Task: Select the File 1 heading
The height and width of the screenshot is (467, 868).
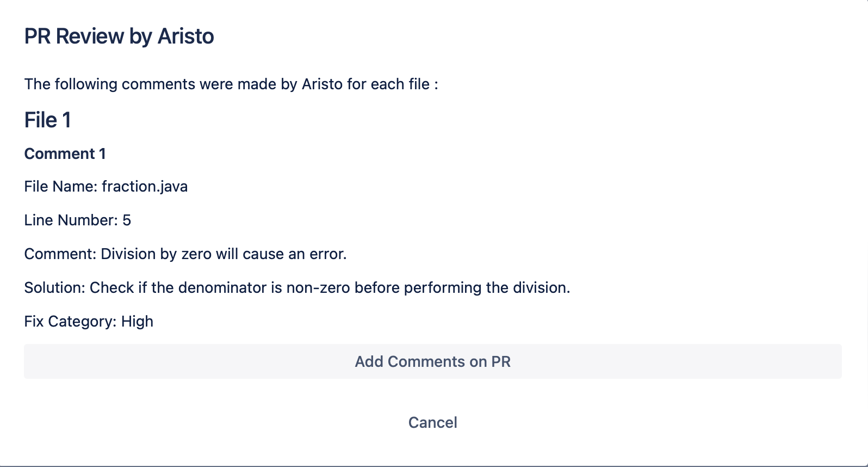Action: (48, 120)
